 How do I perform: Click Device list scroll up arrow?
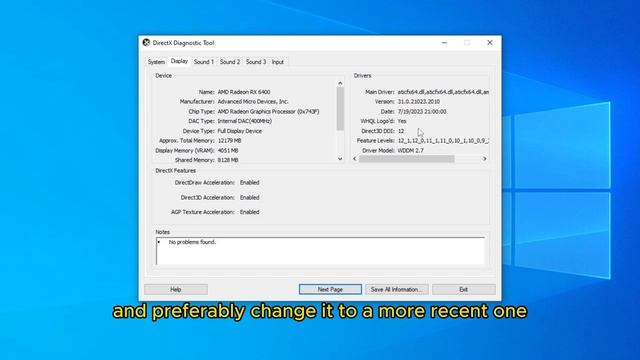pyautogui.click(x=340, y=83)
